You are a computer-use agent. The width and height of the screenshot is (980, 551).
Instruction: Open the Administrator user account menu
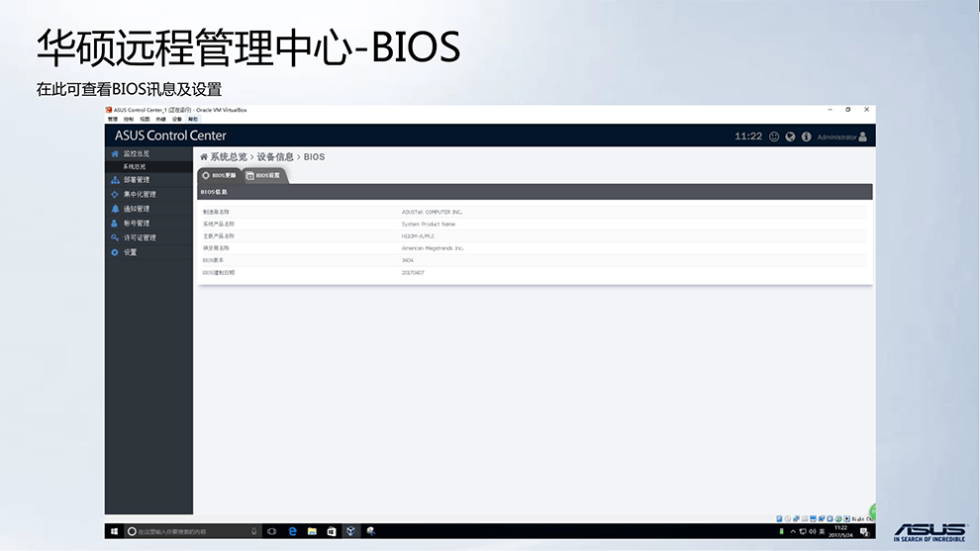(841, 137)
